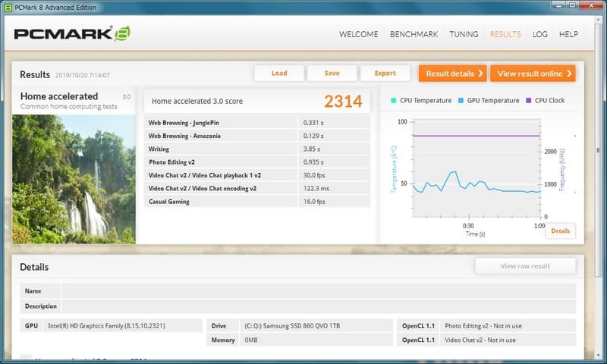
Task: Click the 2314 score value
Action: [343, 102]
